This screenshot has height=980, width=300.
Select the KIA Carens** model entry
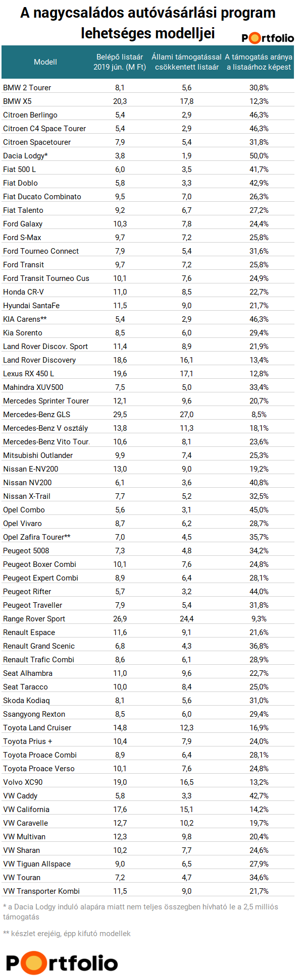coord(25,319)
